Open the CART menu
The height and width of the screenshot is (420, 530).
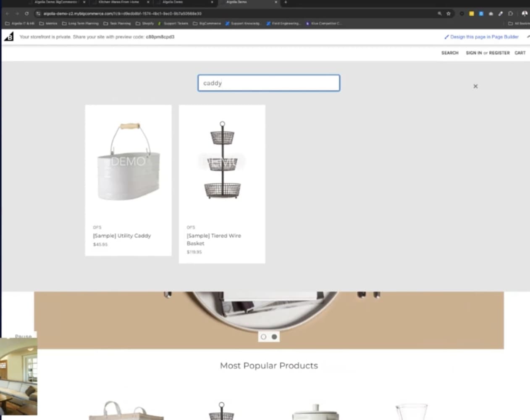coord(520,53)
